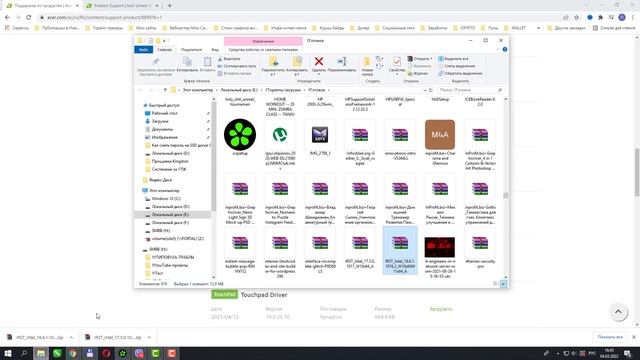Image resolution: width=640 pixels, height=360 pixels.
Task: Select the ICQ setup green flower file
Action: 240,135
